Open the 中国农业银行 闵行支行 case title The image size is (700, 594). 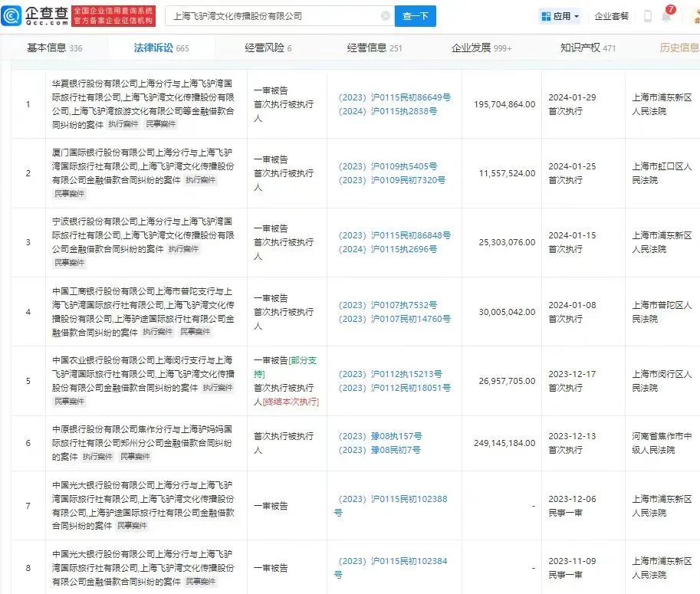[143, 374]
